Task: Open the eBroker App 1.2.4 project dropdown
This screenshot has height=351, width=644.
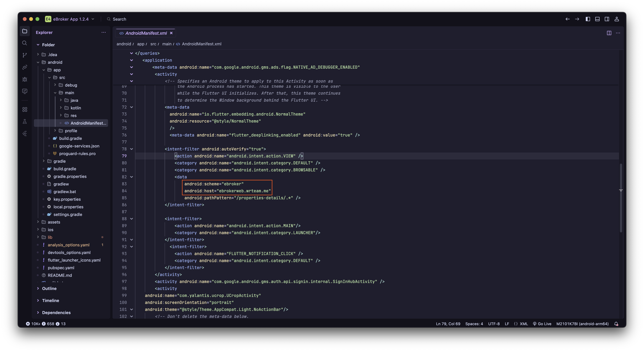Action: tap(70, 19)
